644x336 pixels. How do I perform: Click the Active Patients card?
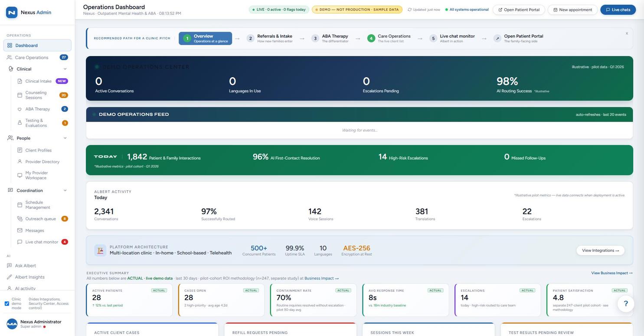pyautogui.click(x=129, y=300)
